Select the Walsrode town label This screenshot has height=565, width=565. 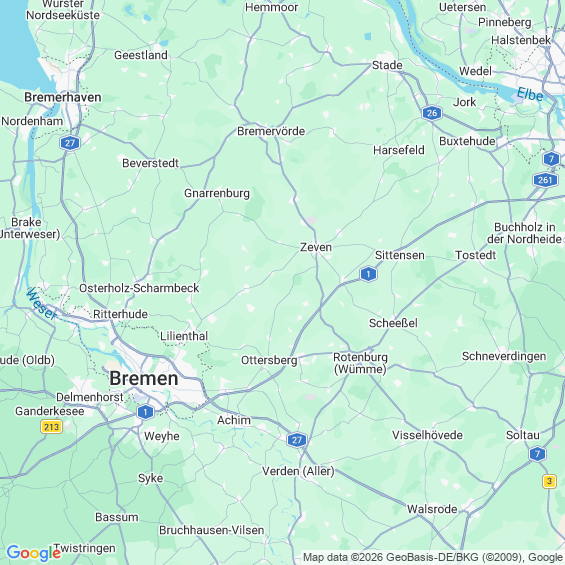[x=432, y=509]
